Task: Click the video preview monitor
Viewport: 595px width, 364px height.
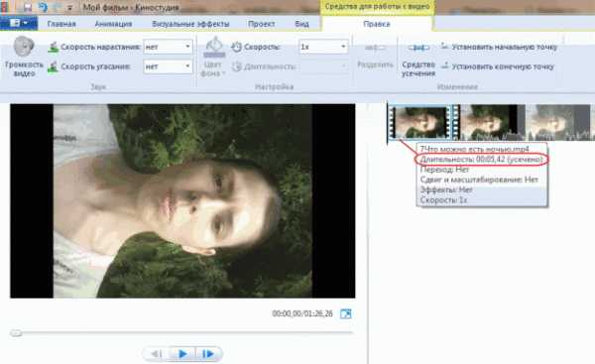Action: pos(182,200)
